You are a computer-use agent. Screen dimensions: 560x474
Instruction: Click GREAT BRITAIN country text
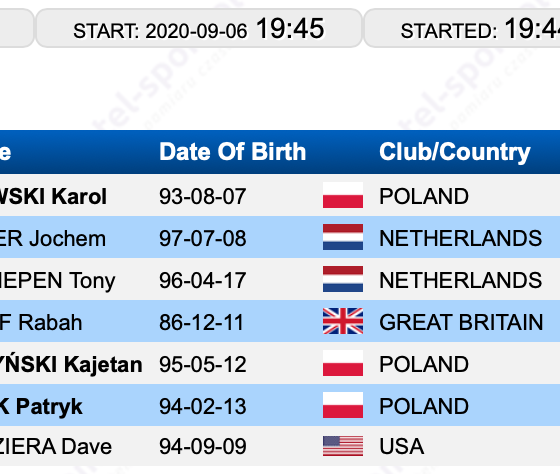461,322
